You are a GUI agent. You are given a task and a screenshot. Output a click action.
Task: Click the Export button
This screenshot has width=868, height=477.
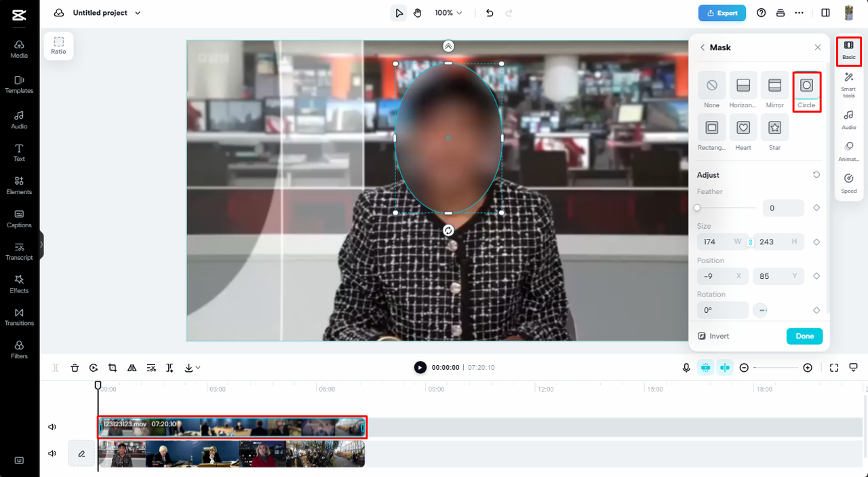[722, 13]
